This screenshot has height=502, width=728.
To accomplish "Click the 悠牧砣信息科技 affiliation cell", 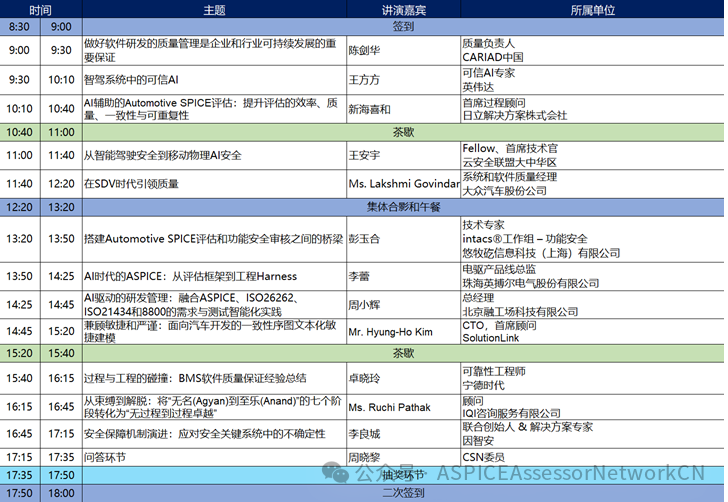I will [592, 239].
